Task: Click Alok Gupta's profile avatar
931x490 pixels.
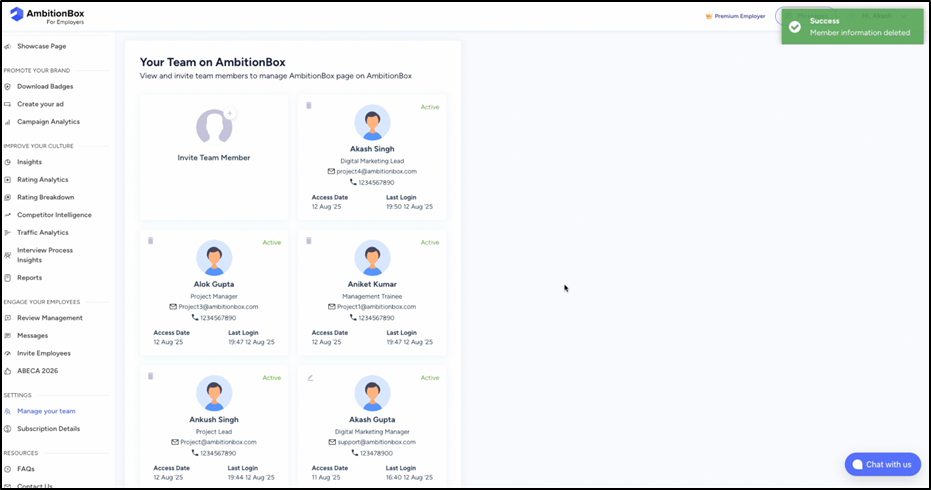Action: [x=214, y=258]
